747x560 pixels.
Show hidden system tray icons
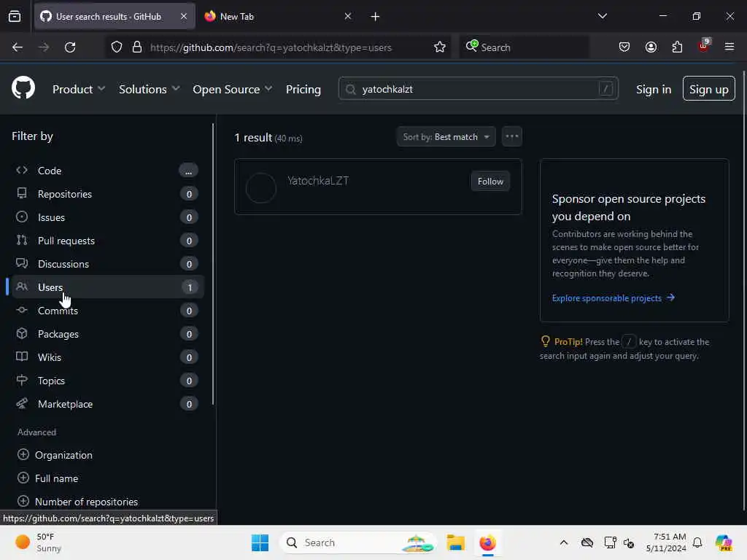pyautogui.click(x=564, y=542)
